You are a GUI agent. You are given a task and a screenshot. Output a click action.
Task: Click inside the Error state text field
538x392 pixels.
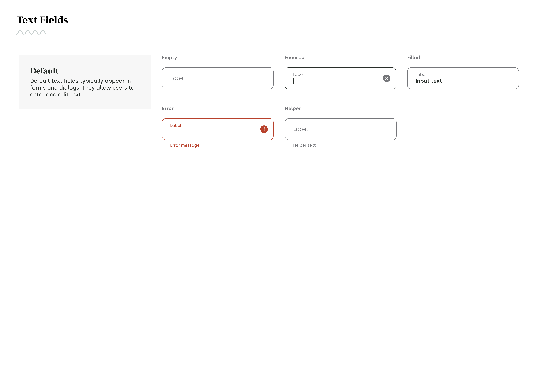217,129
